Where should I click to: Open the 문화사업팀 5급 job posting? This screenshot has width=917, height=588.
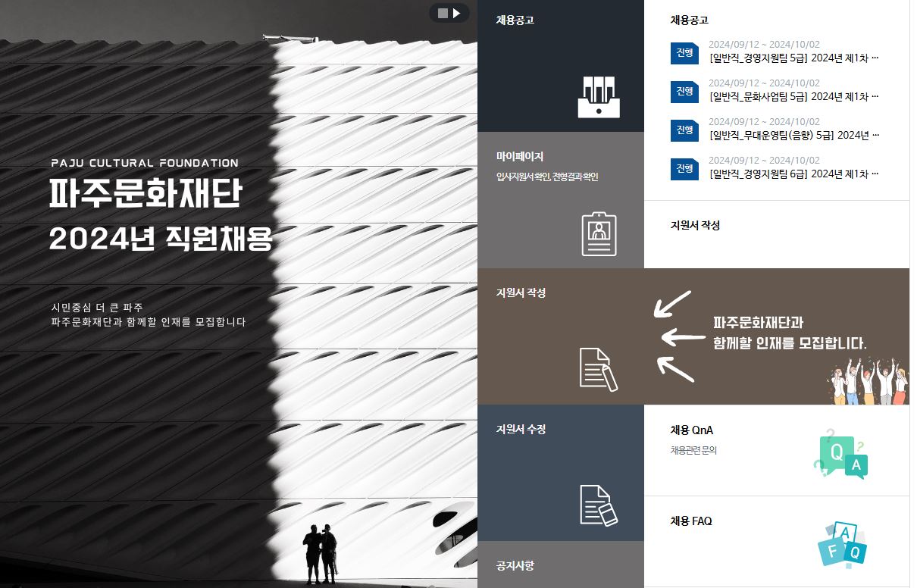[793, 96]
